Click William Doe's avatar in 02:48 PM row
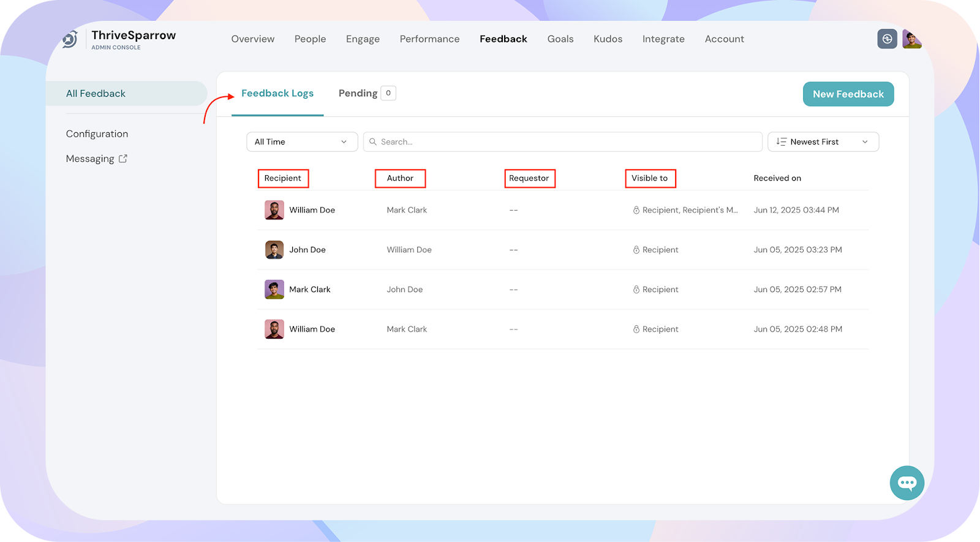The width and height of the screenshot is (980, 542). pos(274,329)
